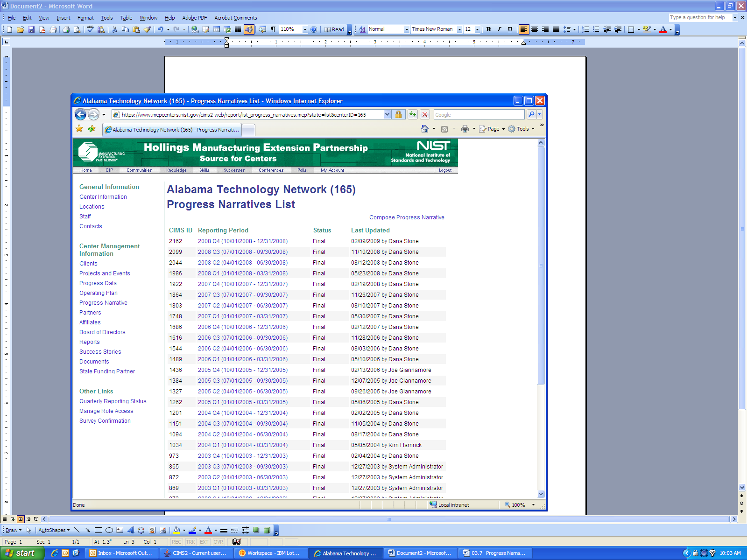This screenshot has height=560, width=747.
Task: Click the Internet Explorer printer icon
Action: 465,129
